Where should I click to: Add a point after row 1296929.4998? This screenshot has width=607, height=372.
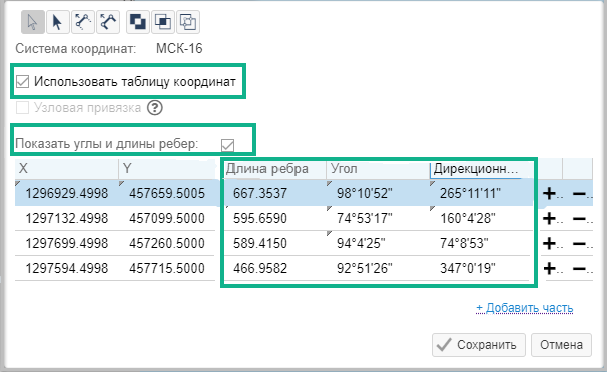[550, 193]
